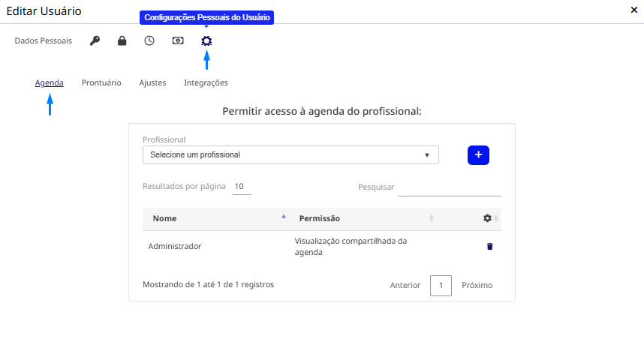Open the money bill icon tab
This screenshot has width=644, height=339.
coord(178,40)
